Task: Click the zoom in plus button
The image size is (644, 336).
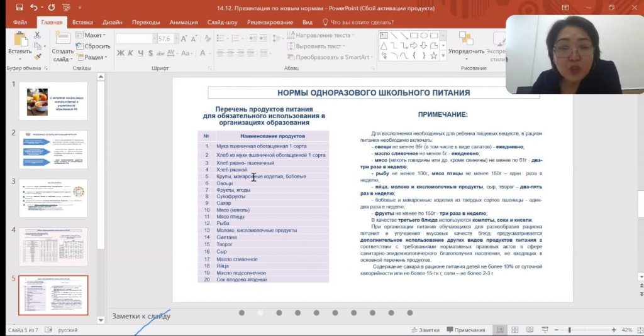Action: (614, 330)
